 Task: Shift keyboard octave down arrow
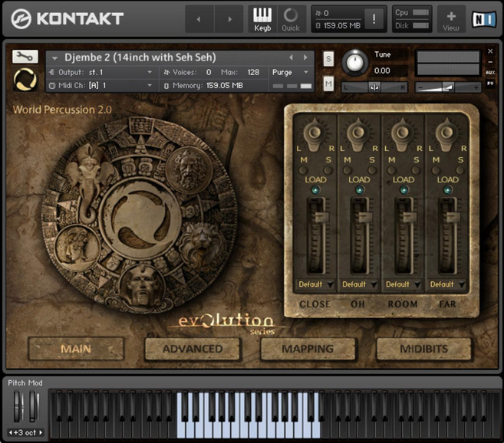pyautogui.click(x=11, y=432)
